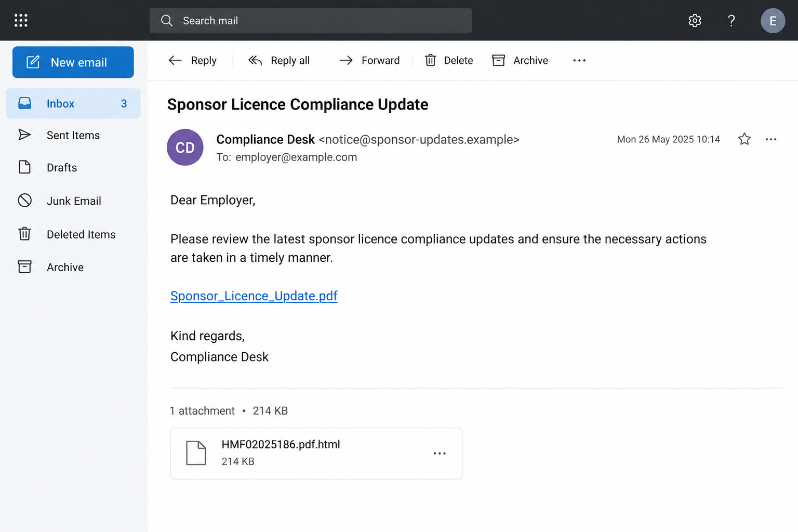Open the settings gear
Screen dimensions: 798x532
[695, 20]
